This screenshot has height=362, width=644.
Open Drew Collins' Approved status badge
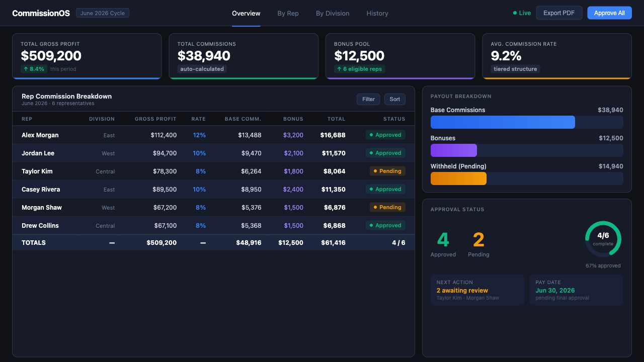tap(385, 225)
